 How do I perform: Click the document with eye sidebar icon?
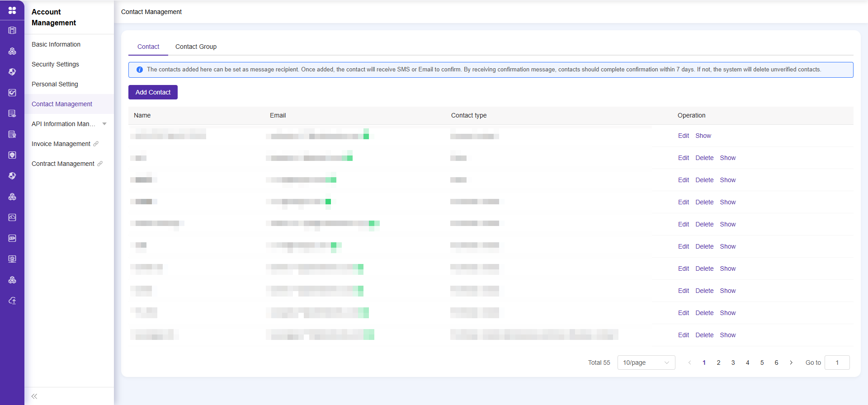pos(12,113)
